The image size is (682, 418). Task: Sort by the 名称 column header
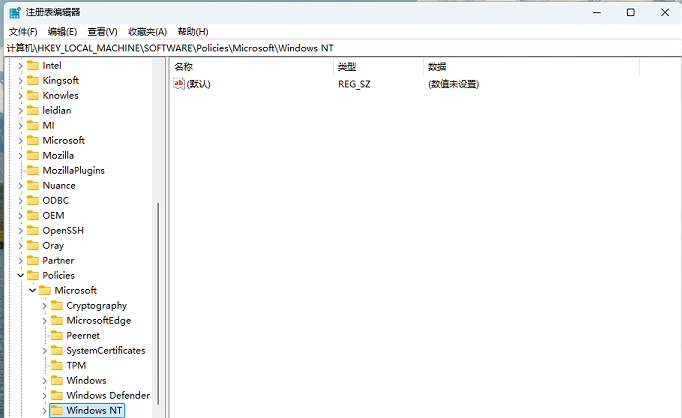tap(252, 67)
